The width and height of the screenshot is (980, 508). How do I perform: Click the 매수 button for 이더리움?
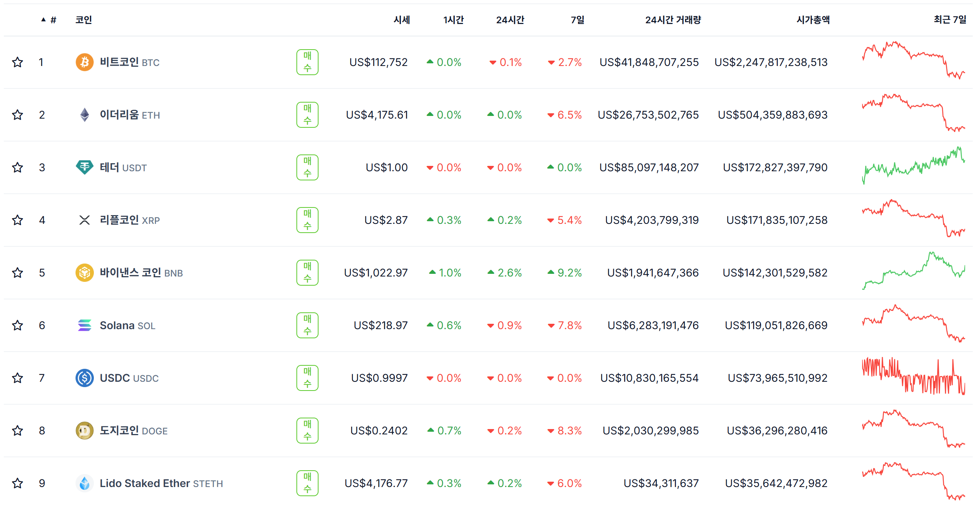tap(307, 115)
